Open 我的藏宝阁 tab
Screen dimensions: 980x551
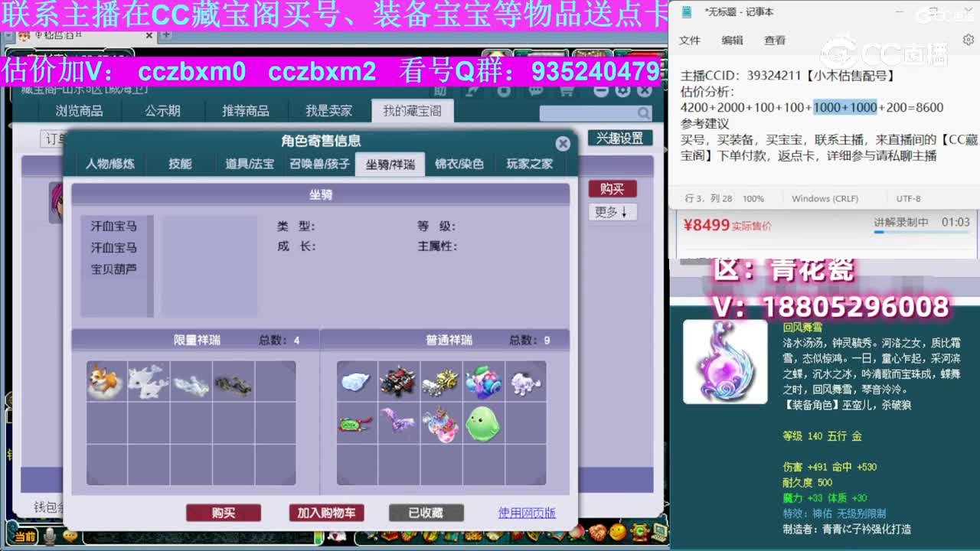tap(412, 111)
